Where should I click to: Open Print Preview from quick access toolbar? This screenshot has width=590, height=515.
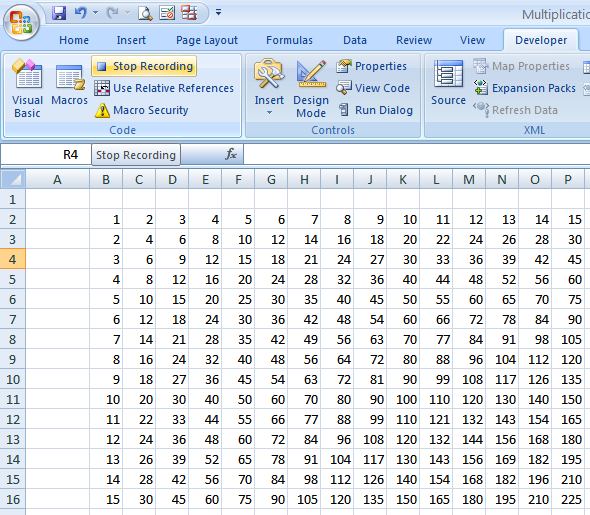tap(145, 13)
